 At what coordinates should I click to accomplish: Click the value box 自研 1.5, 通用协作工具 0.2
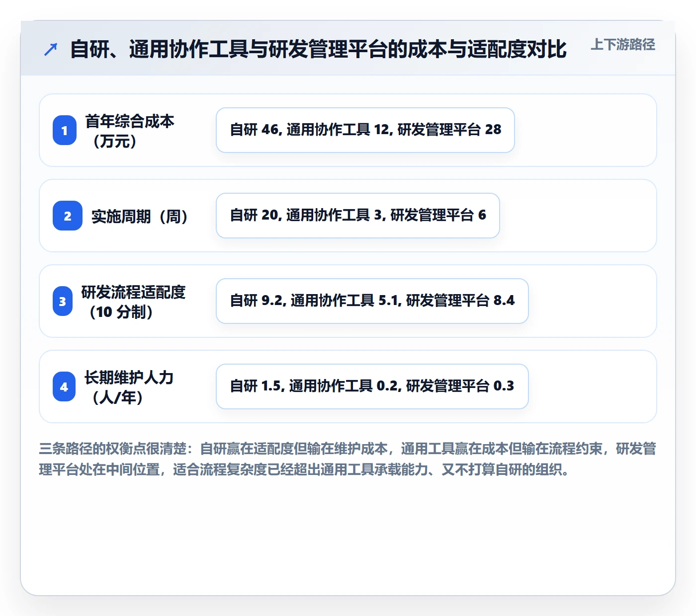(372, 386)
